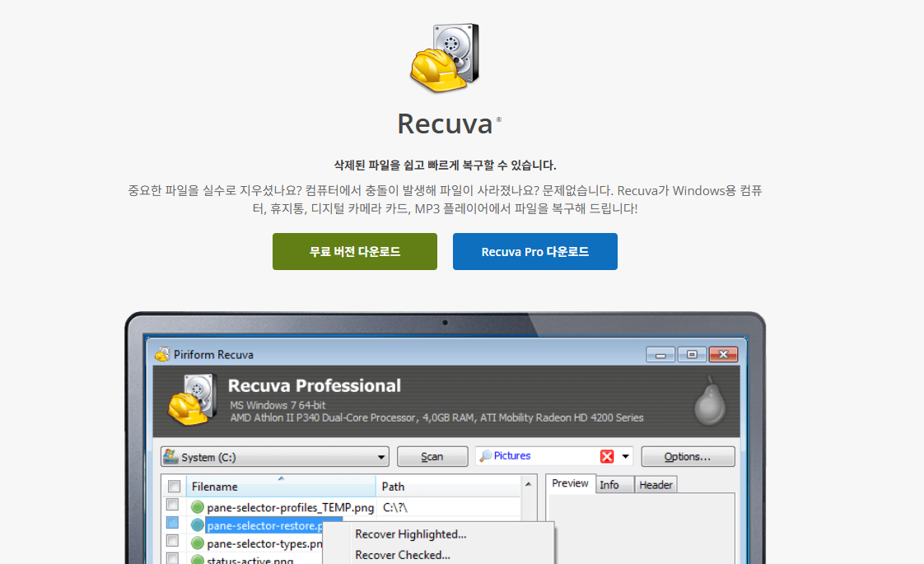
Task: Click the file list scrollbar up arrow
Action: (529, 484)
